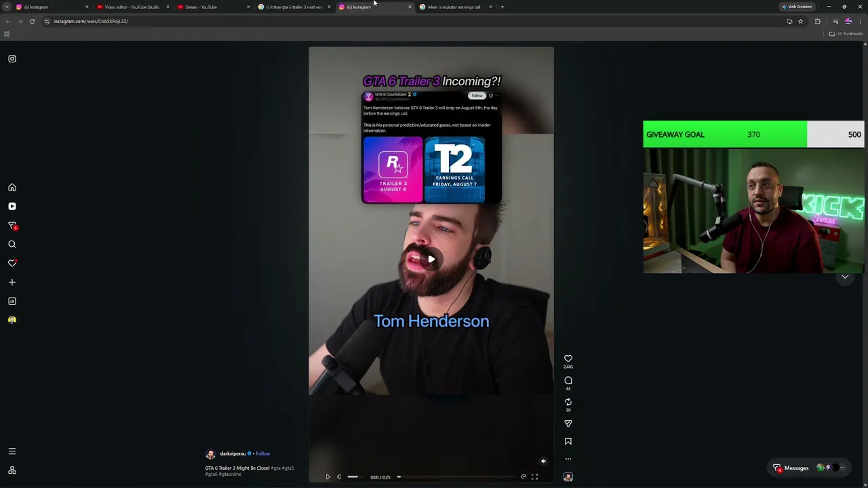Open Reels section in sidebar
868x488 pixels.
[x=12, y=207]
